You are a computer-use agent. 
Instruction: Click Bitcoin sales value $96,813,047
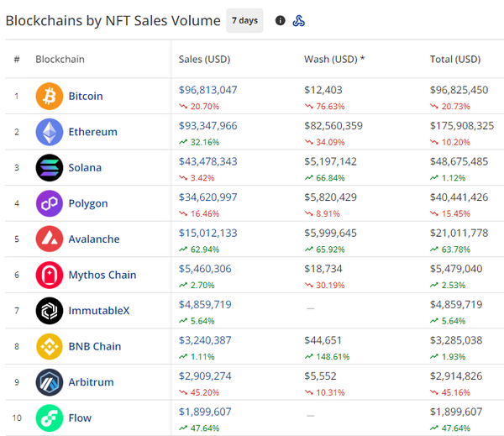click(208, 90)
